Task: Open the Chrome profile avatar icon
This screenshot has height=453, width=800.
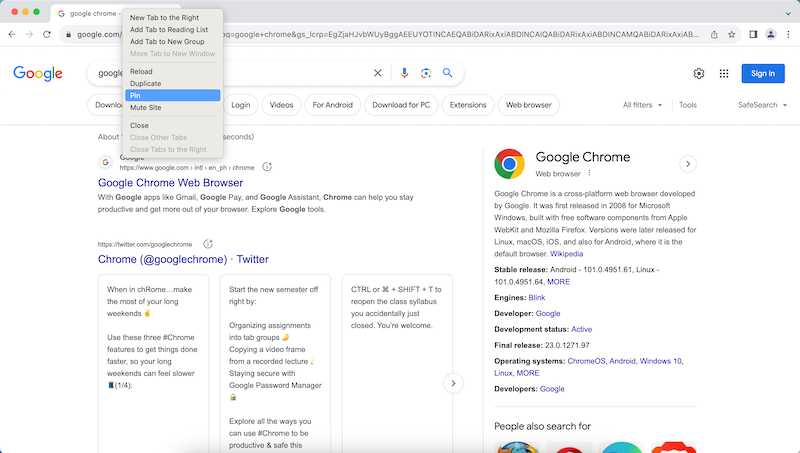Action: (x=771, y=34)
